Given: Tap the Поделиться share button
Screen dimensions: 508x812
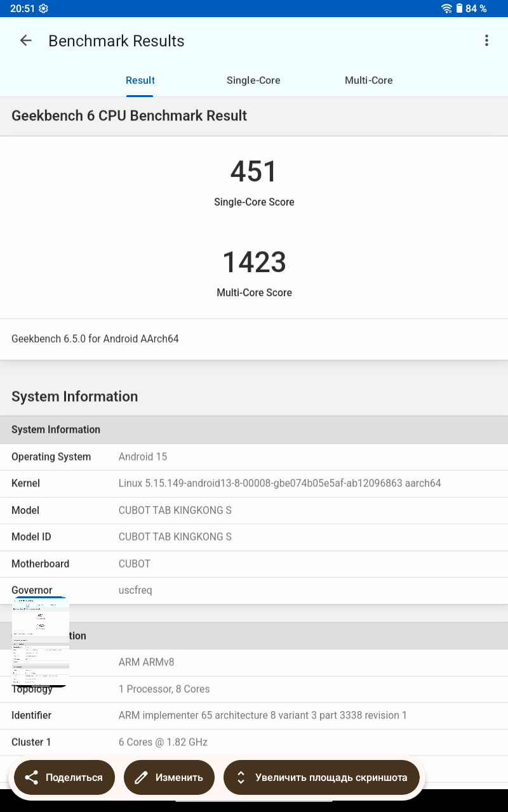Looking at the screenshot, I should [64, 777].
